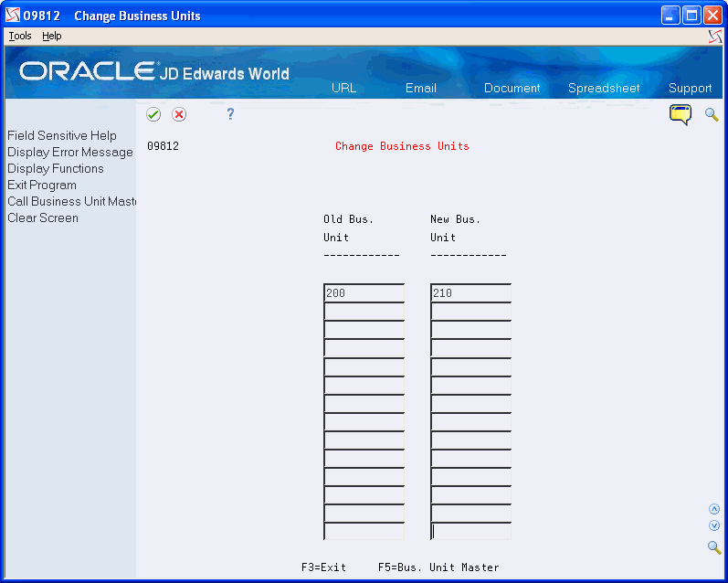Click F3=Exit function key text
This screenshot has width=728, height=583.
(323, 567)
